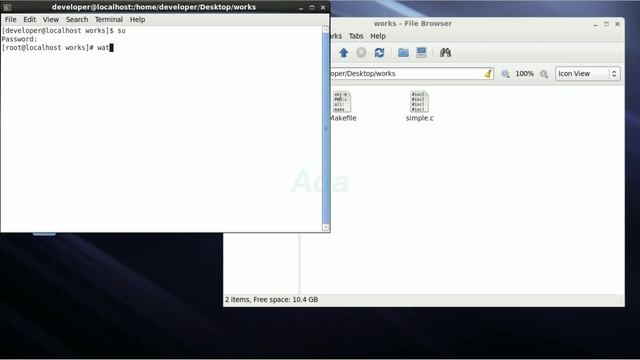Open Help menu in File Browser
Viewport: 640px width, 360px height.
pos(378,36)
